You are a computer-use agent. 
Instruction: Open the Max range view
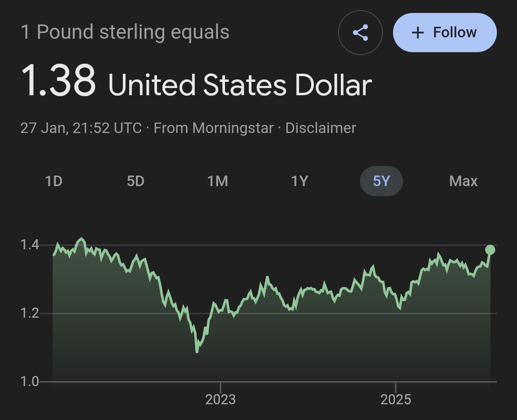[463, 181]
